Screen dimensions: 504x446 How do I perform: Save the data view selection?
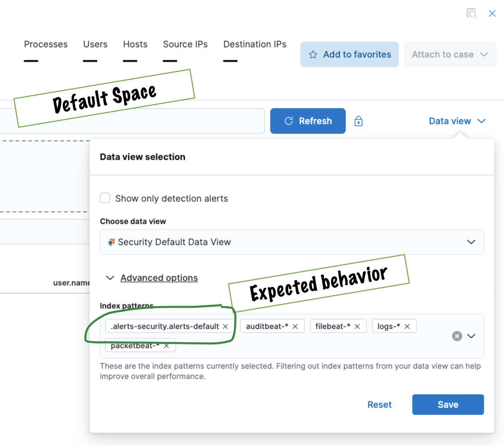click(x=448, y=404)
